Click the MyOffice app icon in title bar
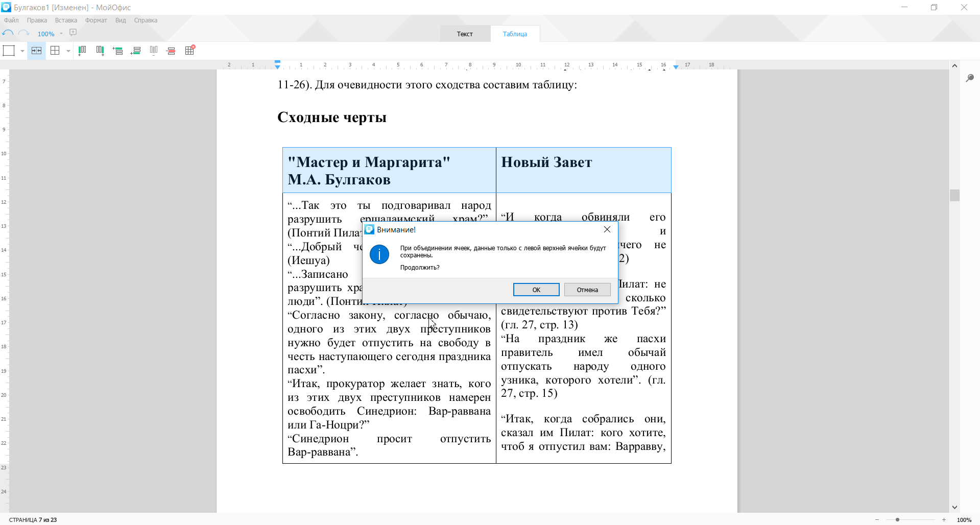 click(6, 7)
